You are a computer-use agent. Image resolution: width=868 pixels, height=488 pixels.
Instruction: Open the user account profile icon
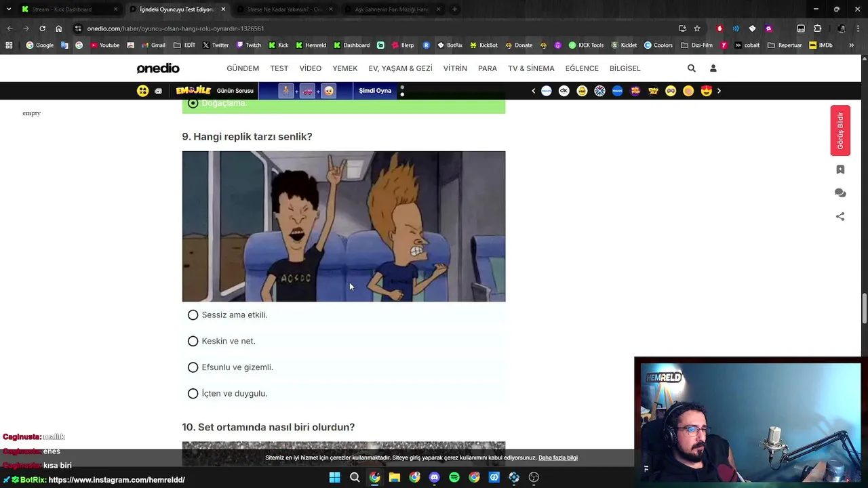pos(713,68)
